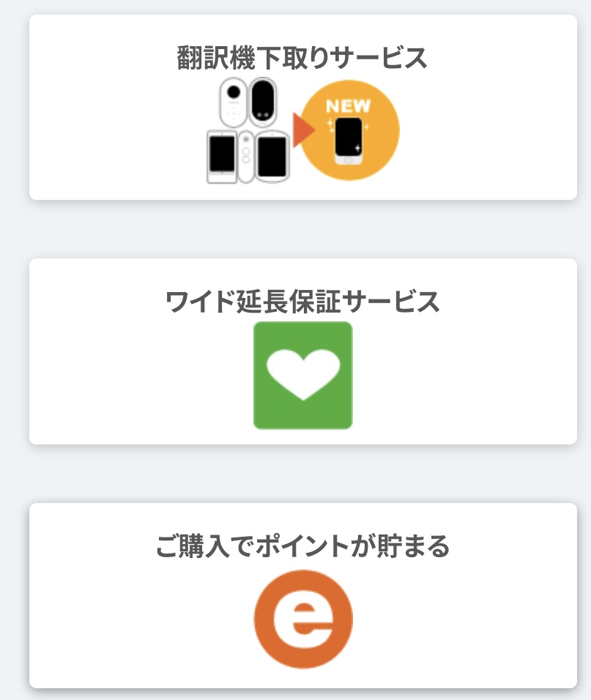Open ご購入でポイントが貯まる heading link
591x700 pixels.
302,546
